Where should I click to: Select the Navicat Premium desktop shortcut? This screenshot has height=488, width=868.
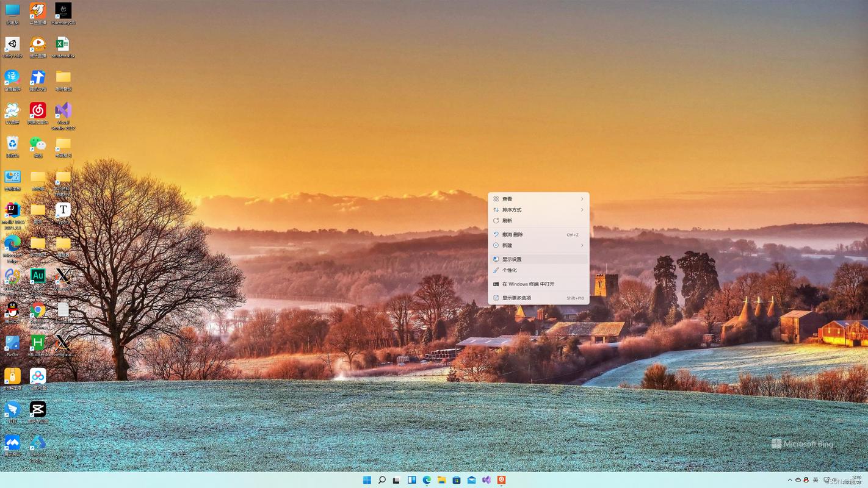click(12, 282)
